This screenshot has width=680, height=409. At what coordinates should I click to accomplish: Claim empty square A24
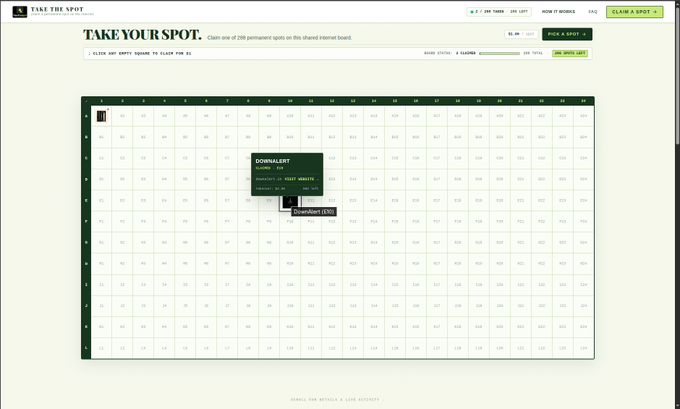(x=584, y=116)
